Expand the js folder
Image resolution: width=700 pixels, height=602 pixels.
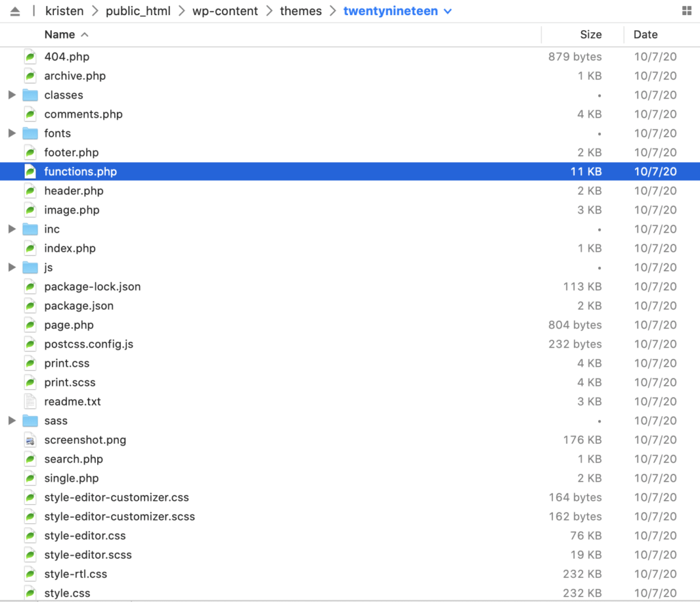[12, 267]
